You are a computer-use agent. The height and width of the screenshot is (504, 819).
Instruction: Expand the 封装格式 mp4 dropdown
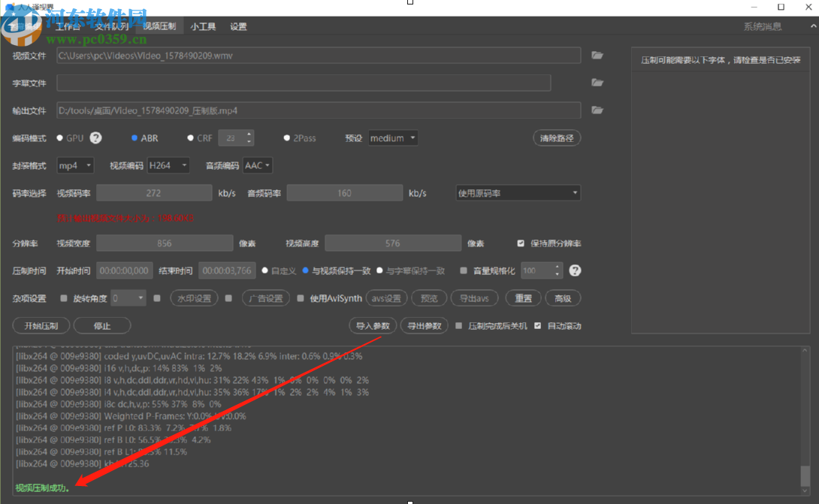pyautogui.click(x=75, y=165)
